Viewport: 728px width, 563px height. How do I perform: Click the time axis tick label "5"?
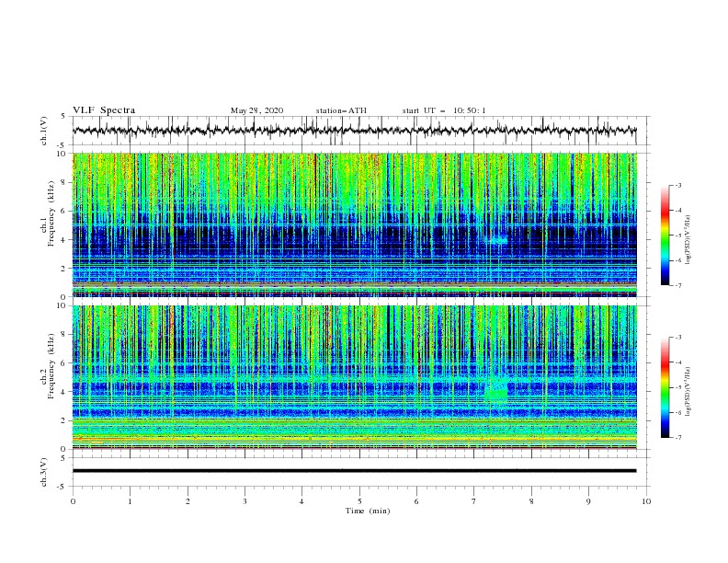359,501
